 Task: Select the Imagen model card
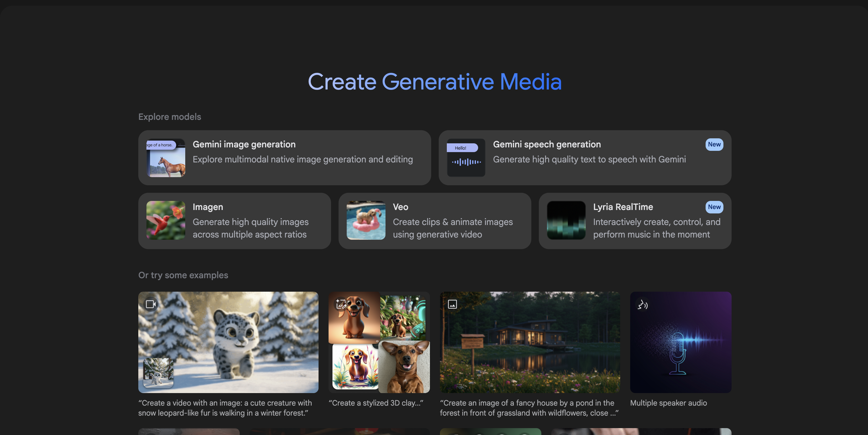[x=235, y=221]
